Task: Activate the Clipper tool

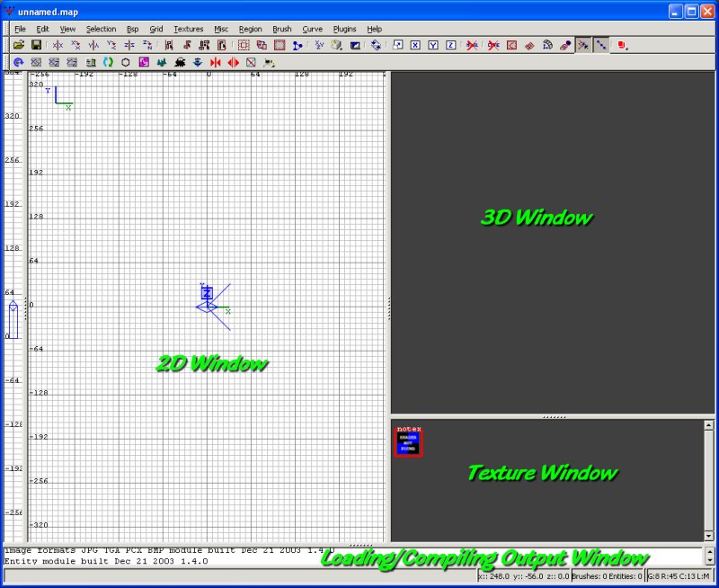Action: click(x=297, y=45)
